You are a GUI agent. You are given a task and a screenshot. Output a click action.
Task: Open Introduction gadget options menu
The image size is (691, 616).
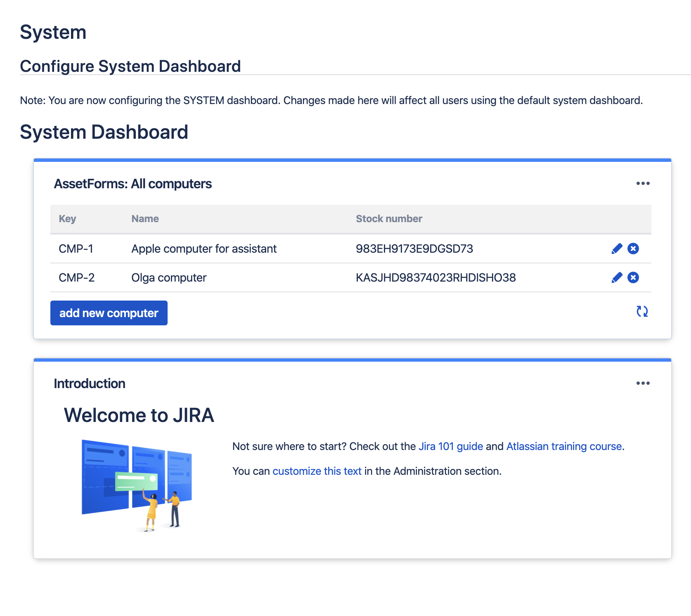tap(643, 383)
